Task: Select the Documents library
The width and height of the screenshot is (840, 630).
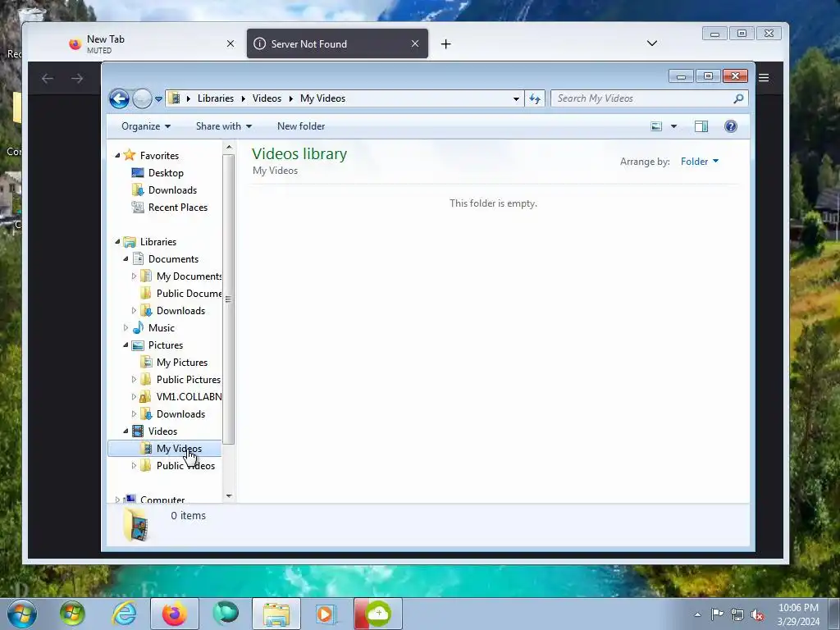Action: [173, 259]
